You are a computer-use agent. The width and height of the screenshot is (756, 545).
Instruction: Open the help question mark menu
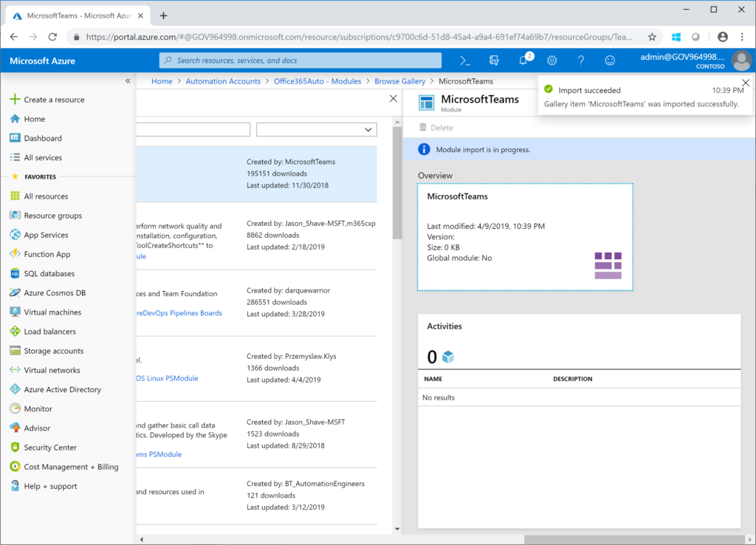pos(580,60)
